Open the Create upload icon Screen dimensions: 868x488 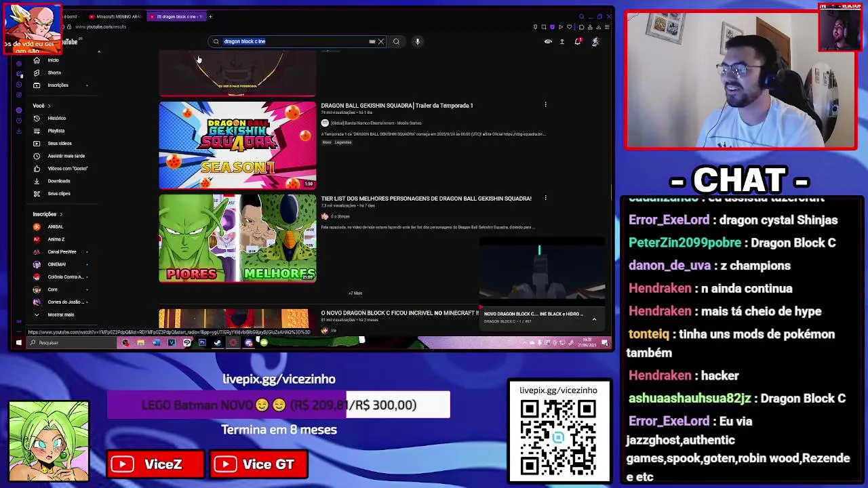pos(562,41)
